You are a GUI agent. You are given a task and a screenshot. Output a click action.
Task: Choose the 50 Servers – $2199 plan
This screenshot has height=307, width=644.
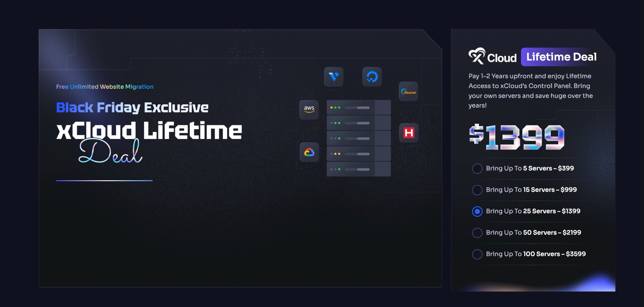pos(477,233)
